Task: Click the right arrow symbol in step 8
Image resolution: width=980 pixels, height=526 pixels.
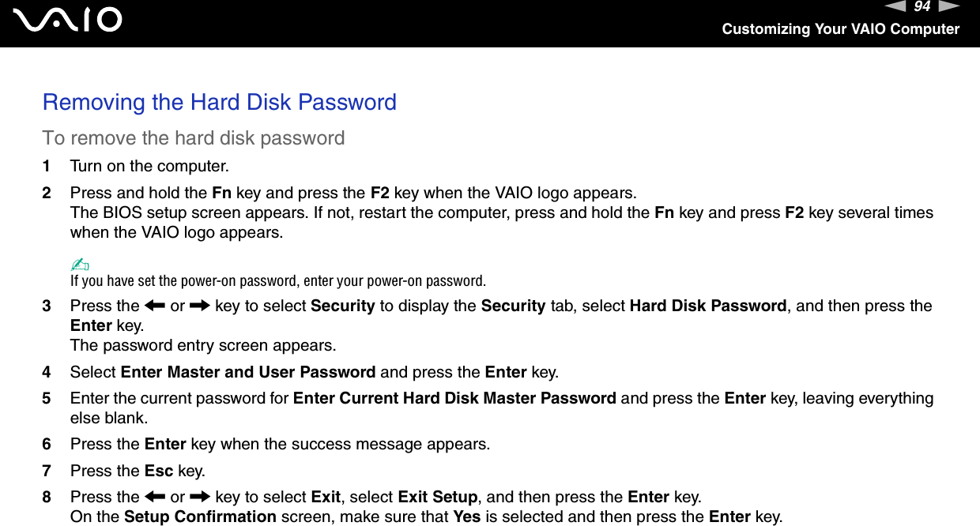Action: (x=199, y=498)
